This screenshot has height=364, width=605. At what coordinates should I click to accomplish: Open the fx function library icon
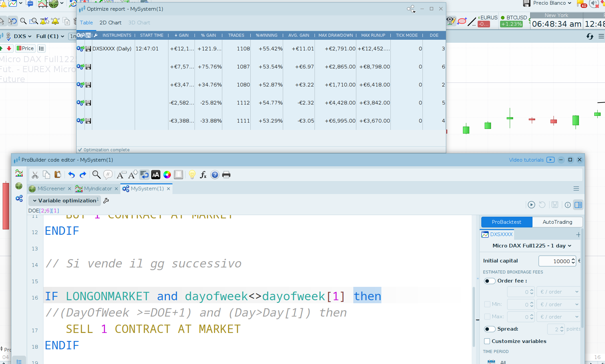[x=203, y=175]
